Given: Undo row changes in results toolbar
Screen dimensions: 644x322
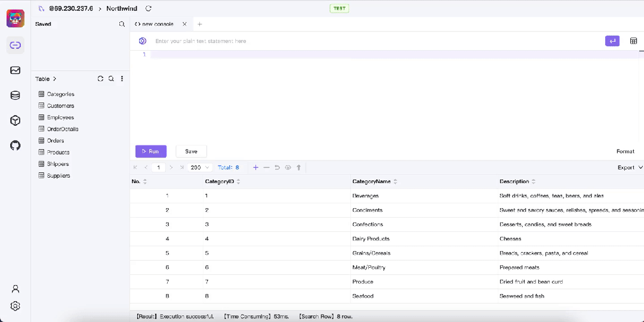Looking at the screenshot, I should pos(277,168).
